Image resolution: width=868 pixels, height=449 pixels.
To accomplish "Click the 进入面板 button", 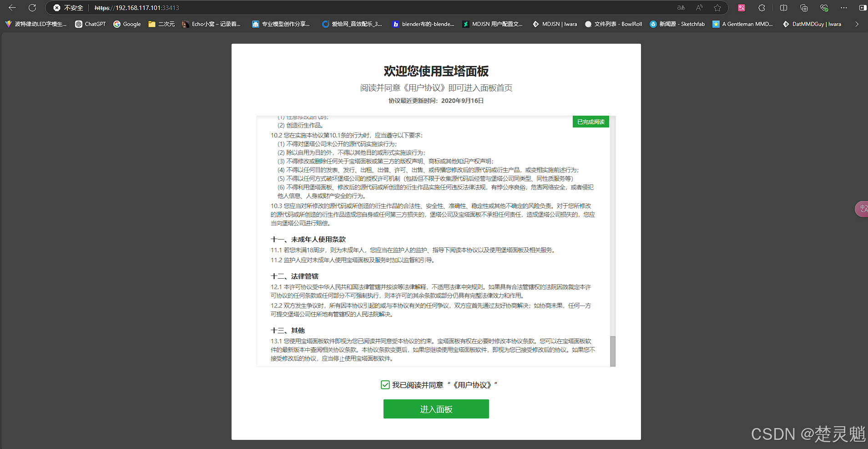I will 436,409.
